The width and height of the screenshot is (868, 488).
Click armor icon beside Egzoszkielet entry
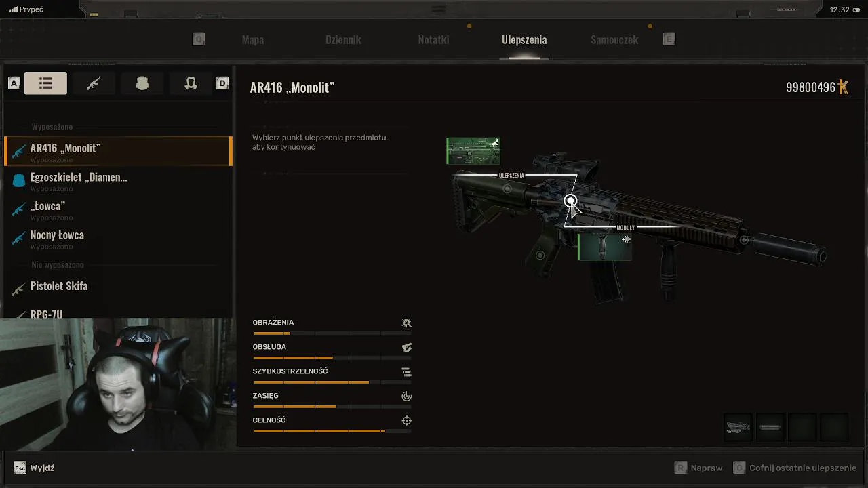pyautogui.click(x=19, y=180)
